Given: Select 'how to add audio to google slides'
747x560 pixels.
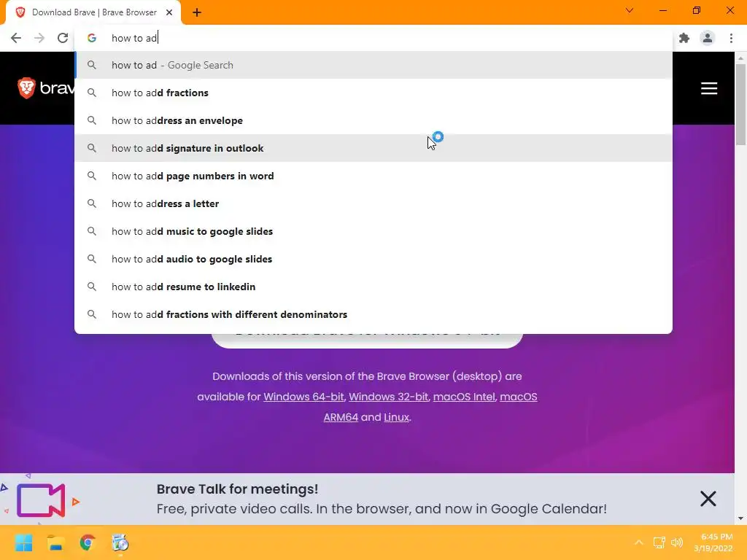Looking at the screenshot, I should pos(373,259).
